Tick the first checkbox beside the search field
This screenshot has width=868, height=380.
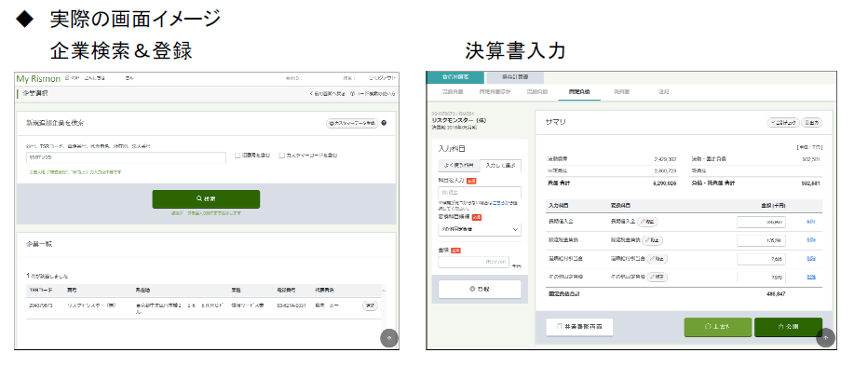pos(238,156)
